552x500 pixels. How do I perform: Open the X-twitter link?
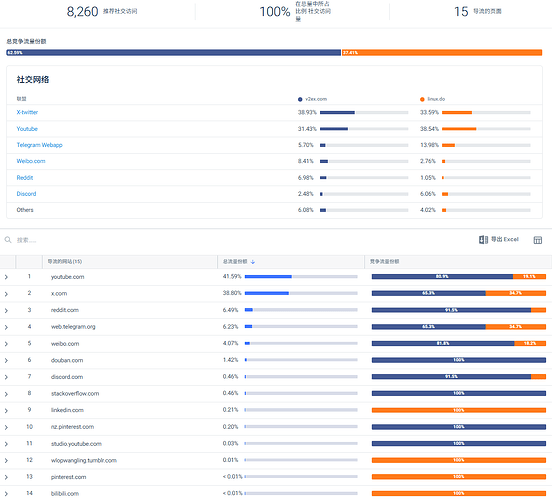(x=27, y=112)
